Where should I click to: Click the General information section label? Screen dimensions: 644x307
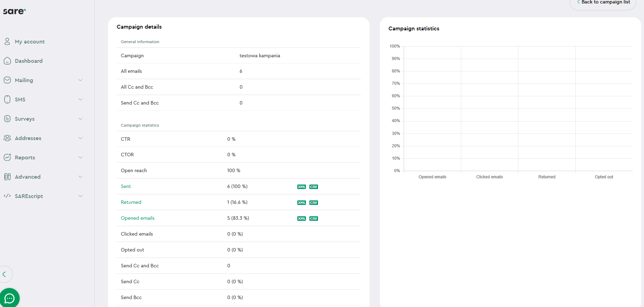140,42
